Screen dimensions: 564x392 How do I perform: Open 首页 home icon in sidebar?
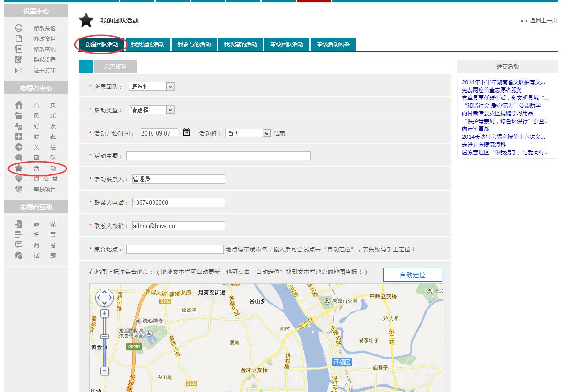click(x=19, y=105)
